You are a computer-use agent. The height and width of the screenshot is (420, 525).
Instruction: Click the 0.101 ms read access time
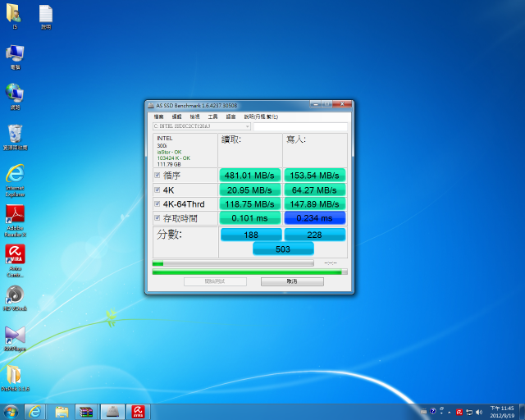coord(249,218)
